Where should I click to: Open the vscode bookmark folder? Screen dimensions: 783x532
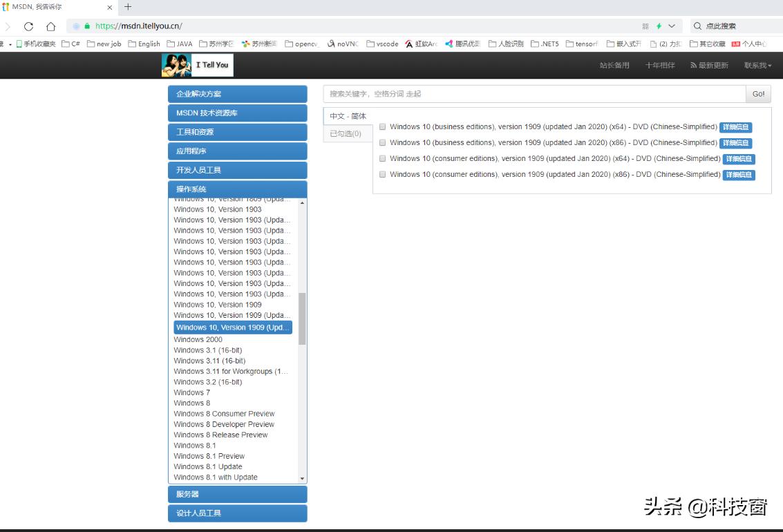[382, 44]
